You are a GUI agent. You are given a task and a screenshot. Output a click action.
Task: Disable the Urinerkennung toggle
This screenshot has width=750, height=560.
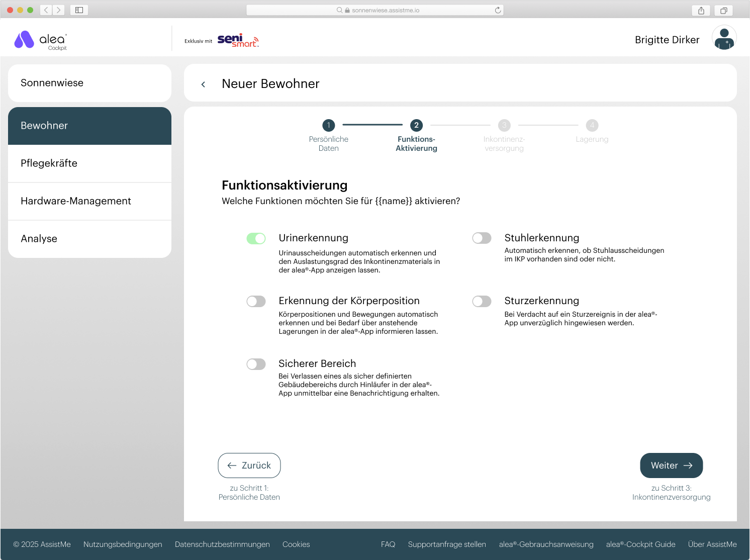256,238
